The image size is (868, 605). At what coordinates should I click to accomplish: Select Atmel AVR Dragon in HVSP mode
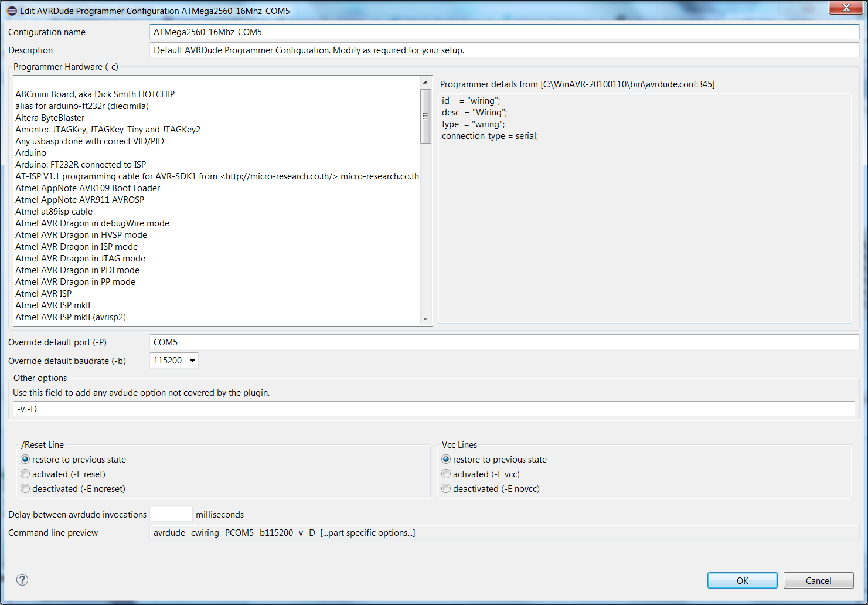pyautogui.click(x=81, y=235)
